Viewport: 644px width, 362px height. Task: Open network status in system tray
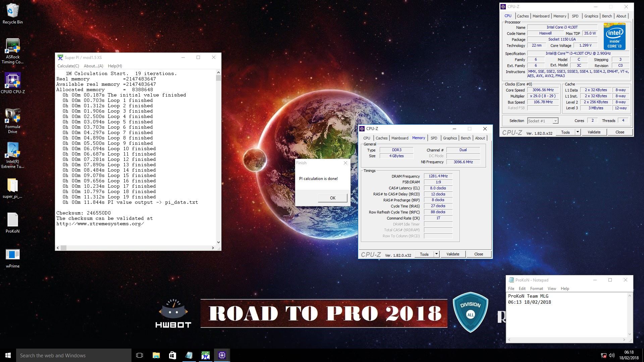tap(603, 355)
